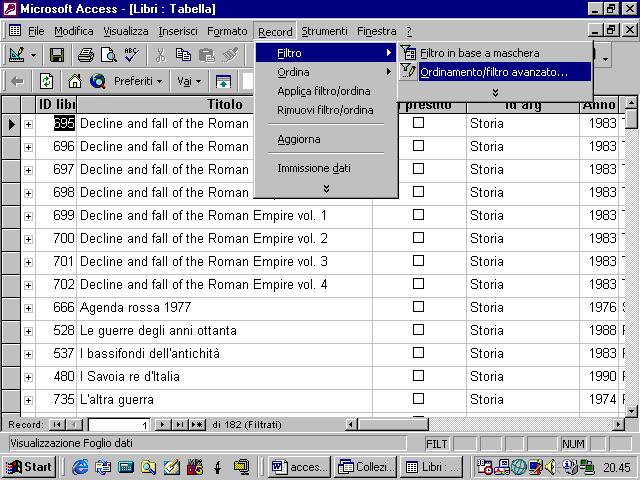Select row selector for record 700
Viewport: 640px width, 480px height.
(x=11, y=239)
